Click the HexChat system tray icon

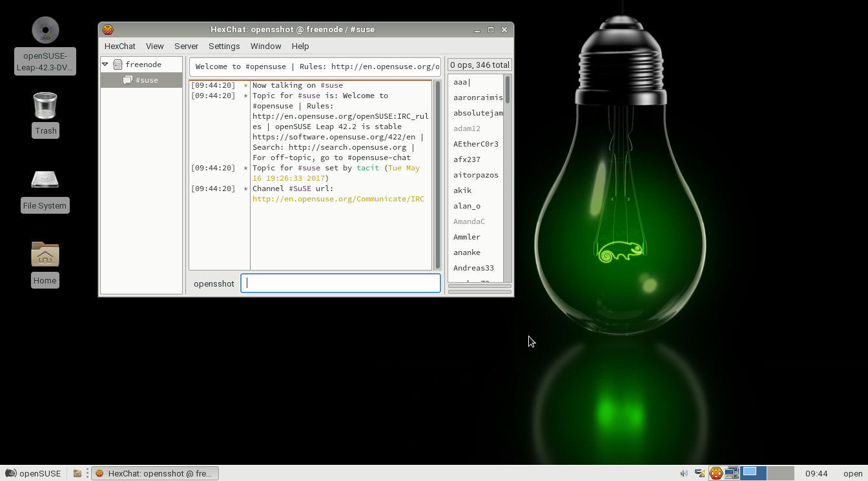716,473
